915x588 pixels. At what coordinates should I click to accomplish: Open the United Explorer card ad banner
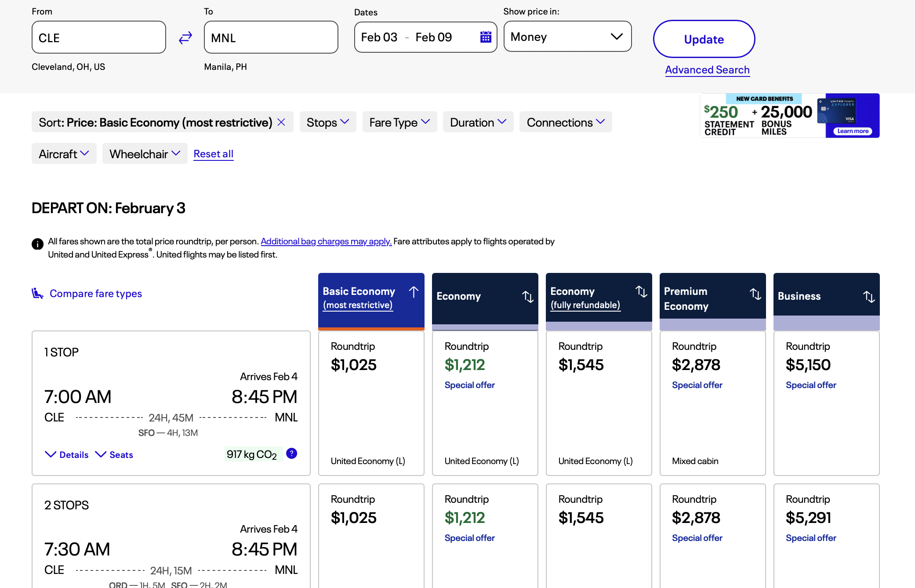[x=789, y=116]
